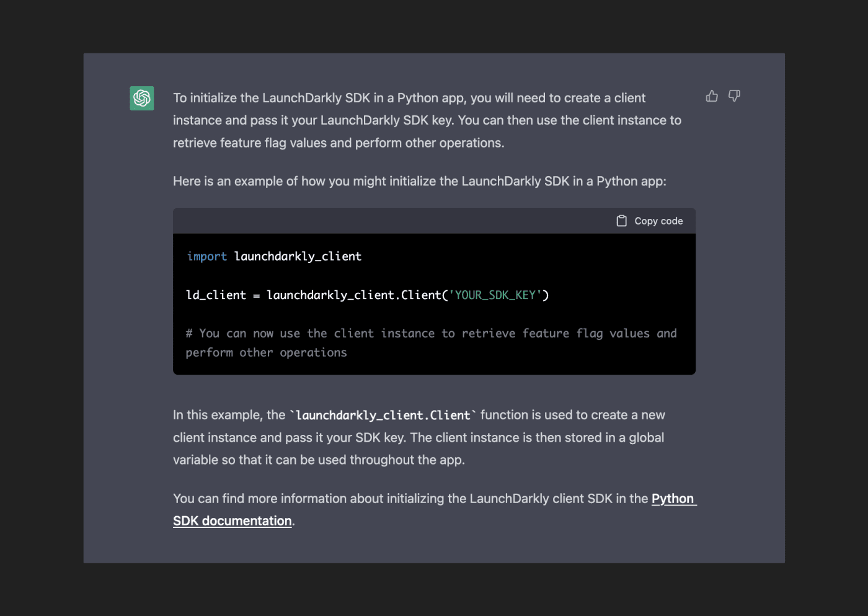Click the thumbs up icon

pyautogui.click(x=712, y=96)
